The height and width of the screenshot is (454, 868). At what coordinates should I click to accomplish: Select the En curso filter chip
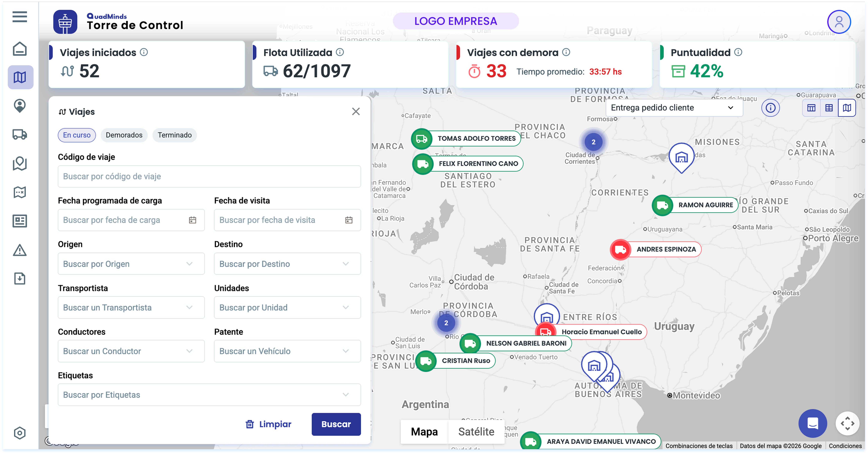pyautogui.click(x=77, y=135)
